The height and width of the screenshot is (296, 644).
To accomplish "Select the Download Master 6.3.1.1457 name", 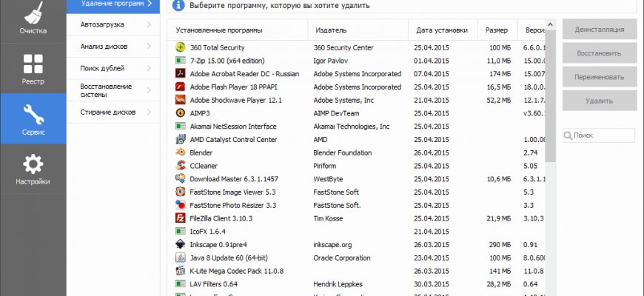I will tap(234, 179).
